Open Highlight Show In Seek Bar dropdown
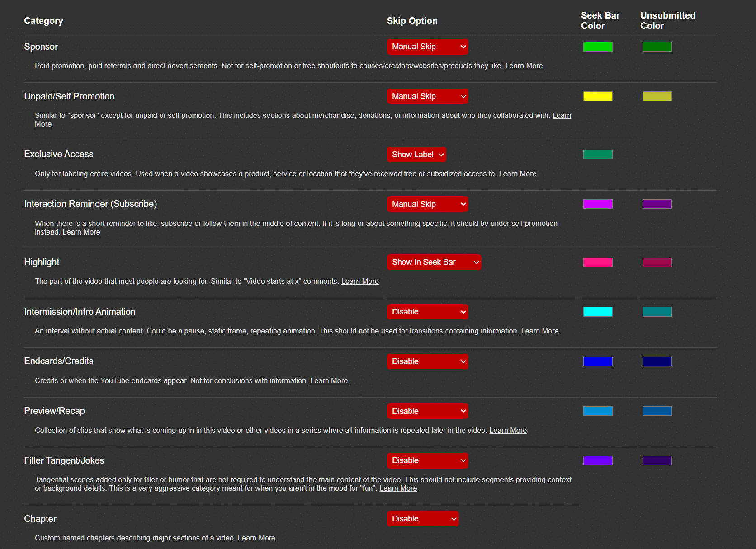The height and width of the screenshot is (549, 756). pyautogui.click(x=434, y=262)
